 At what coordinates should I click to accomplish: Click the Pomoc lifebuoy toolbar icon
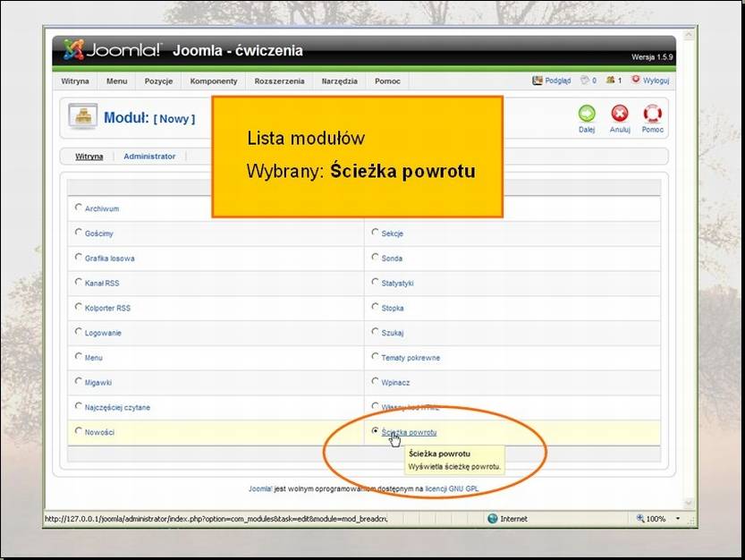(652, 114)
